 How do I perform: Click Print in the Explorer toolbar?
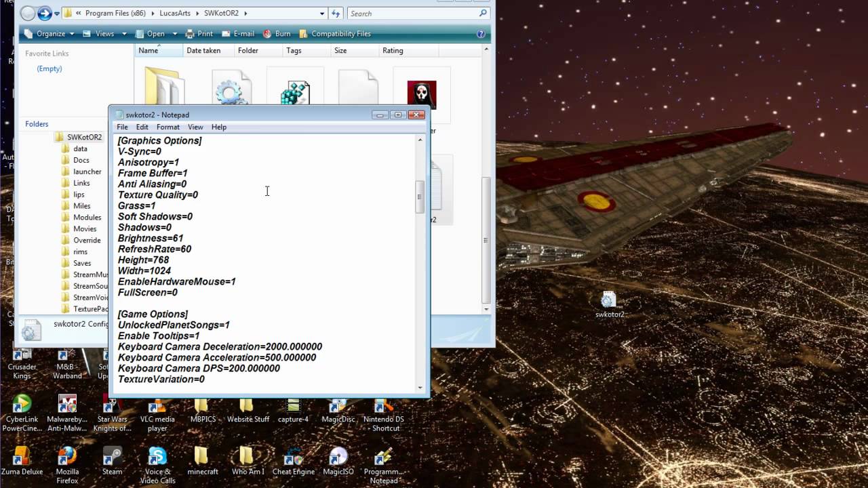(x=199, y=33)
